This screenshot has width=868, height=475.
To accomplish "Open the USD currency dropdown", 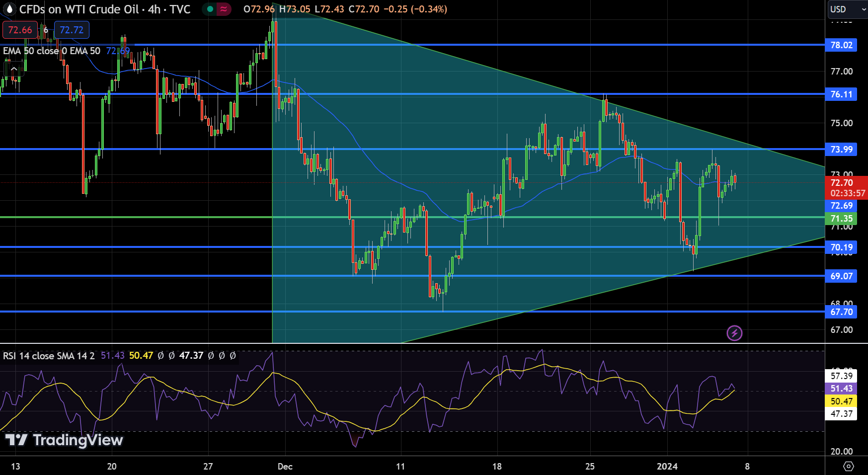I will point(844,8).
